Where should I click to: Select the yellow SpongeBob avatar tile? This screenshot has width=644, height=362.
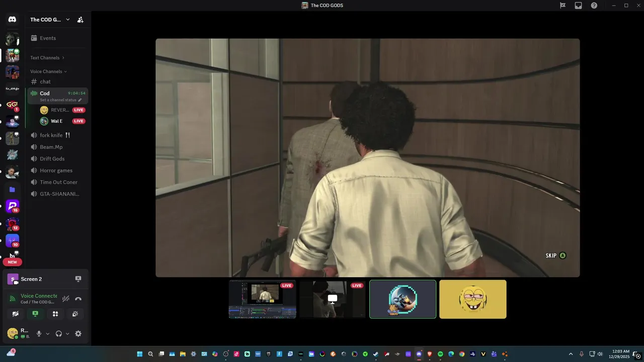[473, 299]
